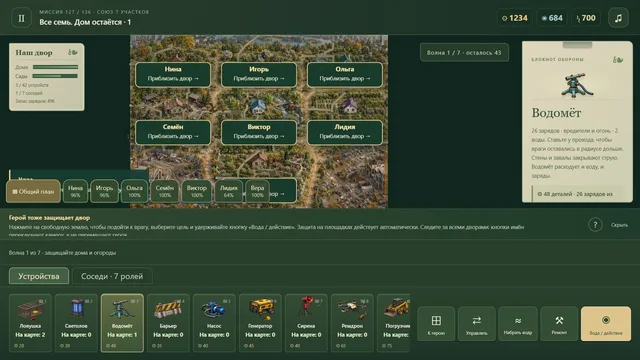
Task: Select the Насос pump device card
Action: 214,322
